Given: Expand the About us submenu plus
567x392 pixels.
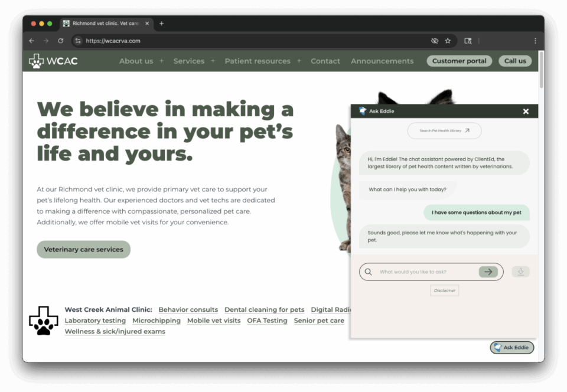Looking at the screenshot, I should [x=162, y=61].
